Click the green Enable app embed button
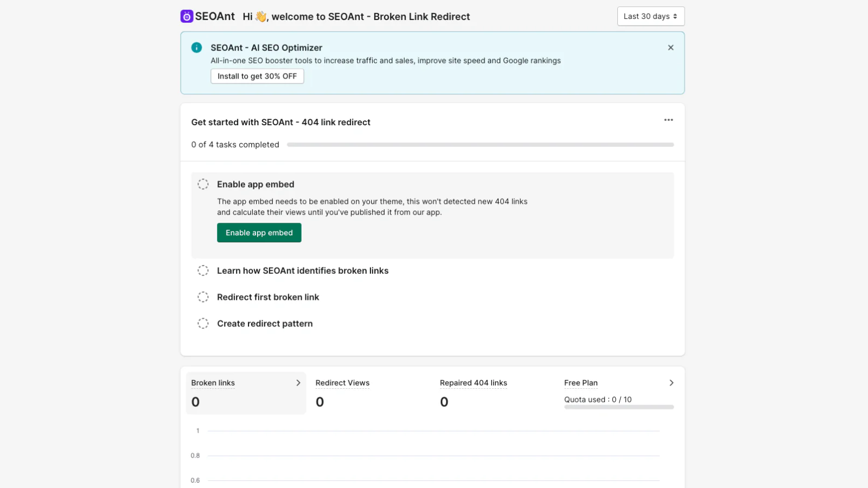The width and height of the screenshot is (868, 488). [x=259, y=233]
